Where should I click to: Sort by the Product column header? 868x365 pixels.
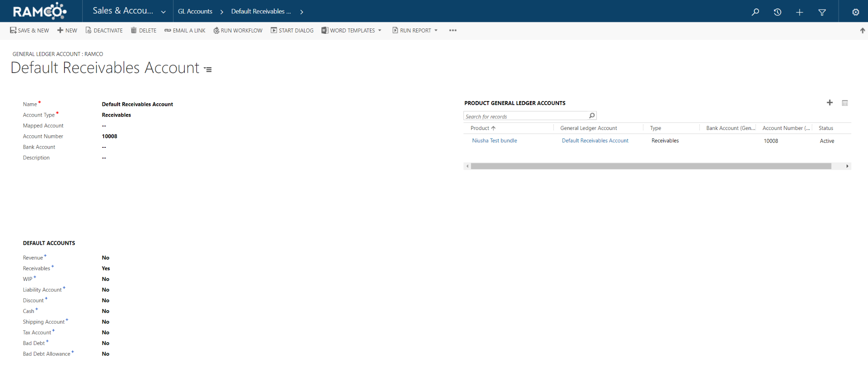tap(483, 128)
